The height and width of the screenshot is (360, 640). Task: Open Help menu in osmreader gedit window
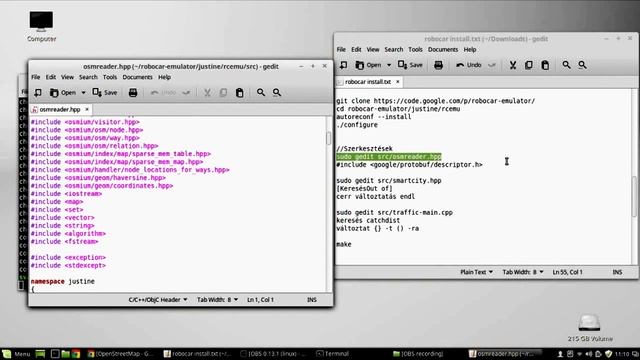(164, 77)
